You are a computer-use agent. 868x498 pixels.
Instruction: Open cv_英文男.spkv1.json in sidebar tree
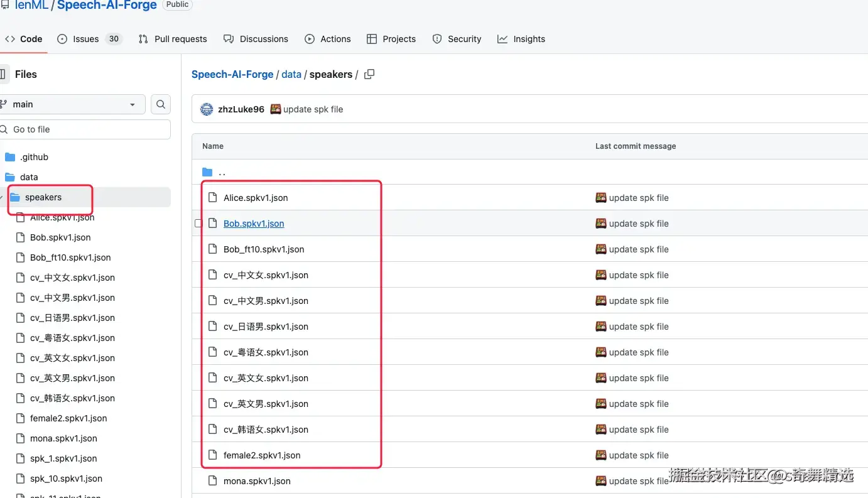72,378
